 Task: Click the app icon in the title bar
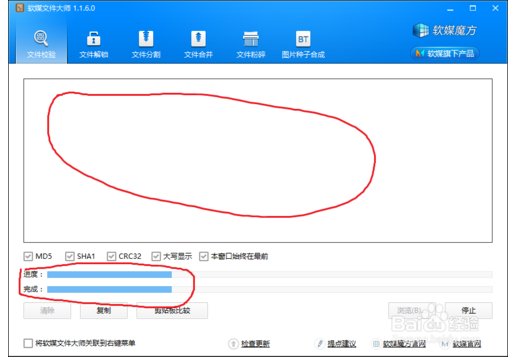[20, 8]
